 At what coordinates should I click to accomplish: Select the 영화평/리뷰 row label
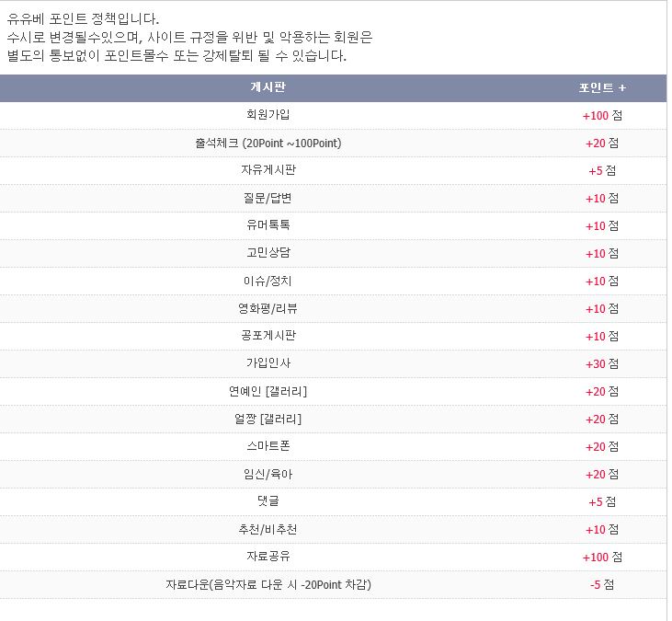(268, 308)
